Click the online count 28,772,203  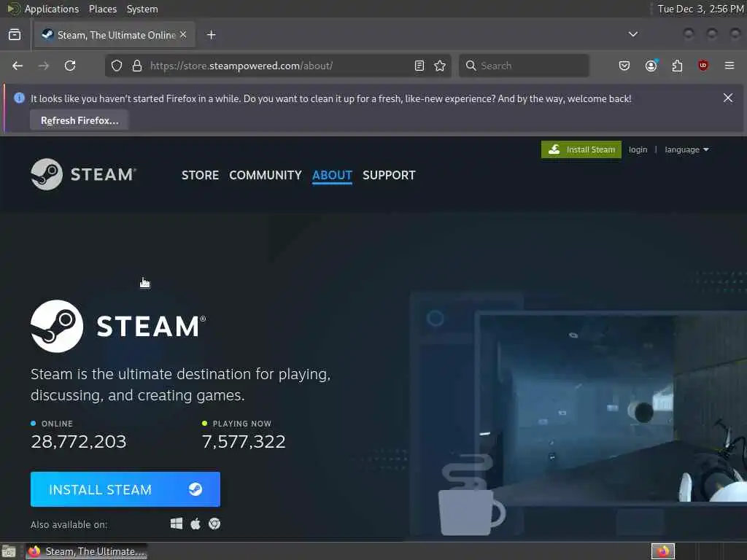coord(79,441)
